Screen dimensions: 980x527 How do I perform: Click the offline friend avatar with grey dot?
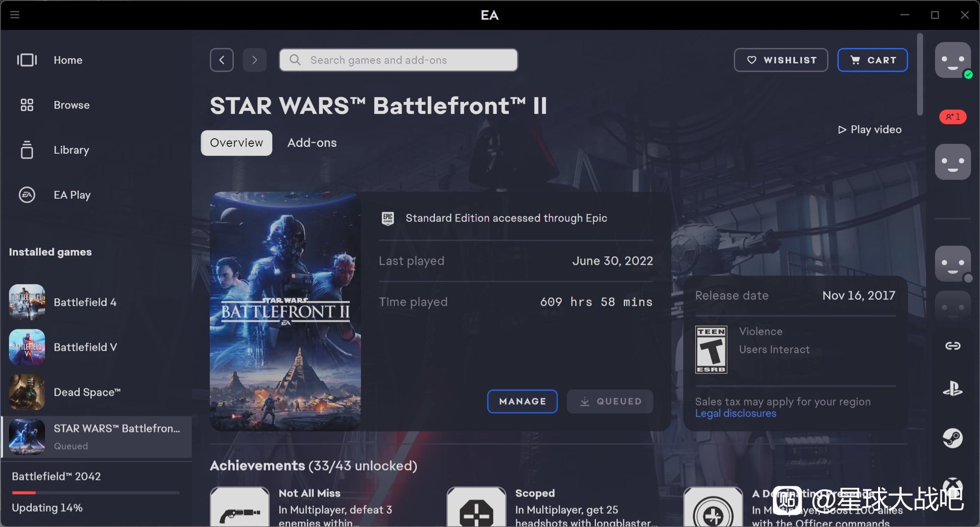(x=953, y=263)
